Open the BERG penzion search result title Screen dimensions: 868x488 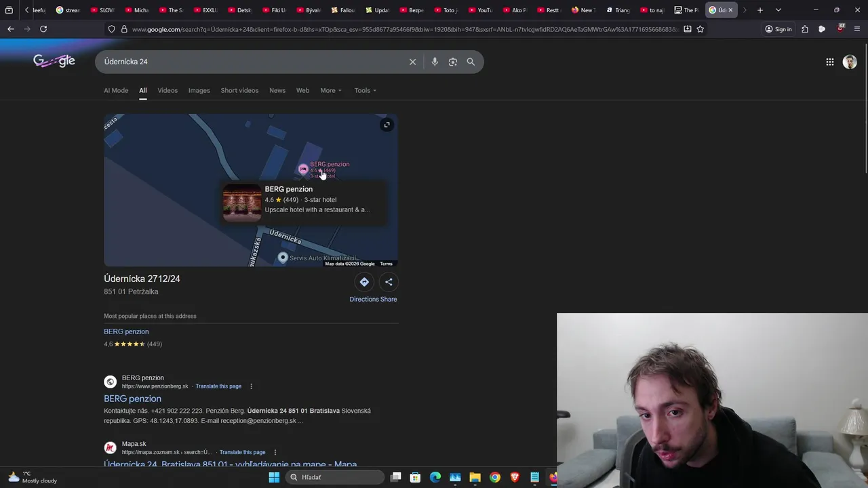[132, 399]
